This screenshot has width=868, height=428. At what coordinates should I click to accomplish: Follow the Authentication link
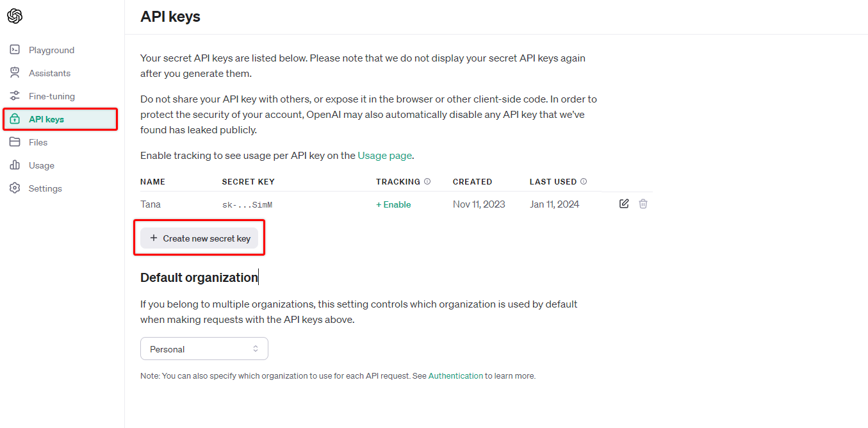pos(455,376)
